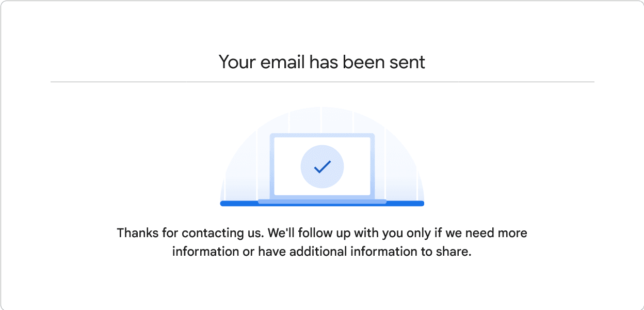The width and height of the screenshot is (644, 310).
Task: Click the words "has been" in the heading
Action: [347, 62]
